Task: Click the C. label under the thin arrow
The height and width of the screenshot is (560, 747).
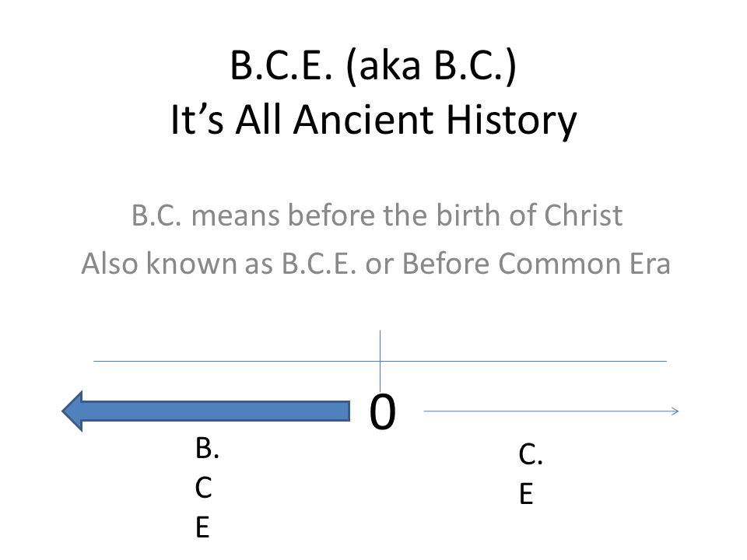Action: click(531, 454)
